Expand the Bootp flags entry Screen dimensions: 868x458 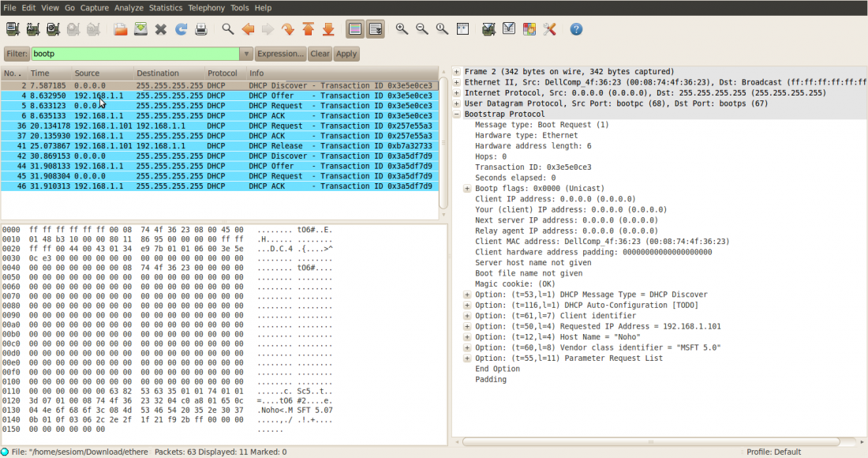[467, 188]
